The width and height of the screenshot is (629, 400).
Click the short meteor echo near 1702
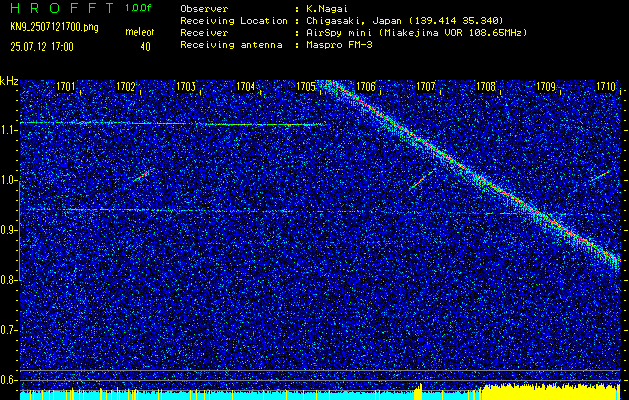click(141, 176)
